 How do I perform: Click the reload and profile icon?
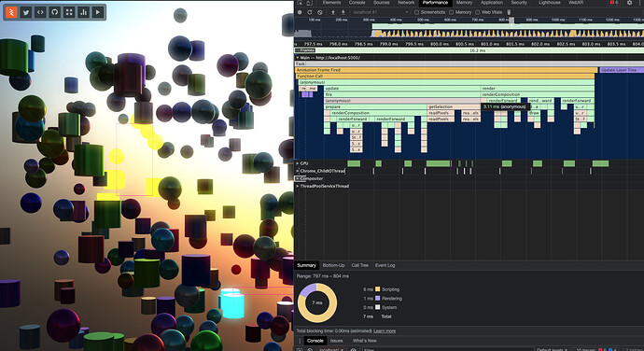click(x=310, y=12)
